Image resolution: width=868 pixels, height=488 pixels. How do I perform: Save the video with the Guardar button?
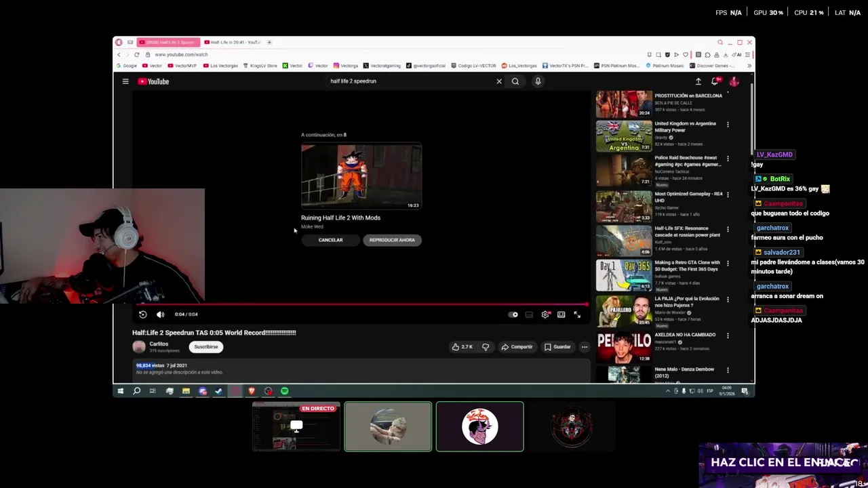click(557, 347)
